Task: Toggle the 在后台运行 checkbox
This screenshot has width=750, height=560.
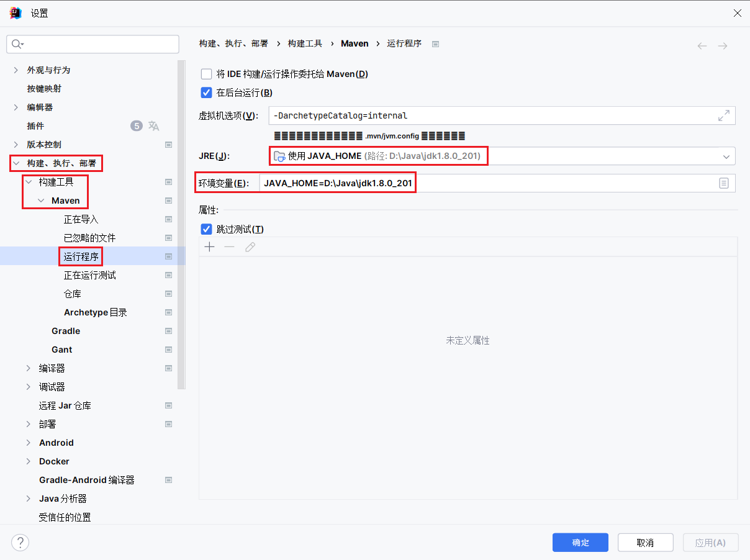Action: tap(207, 93)
